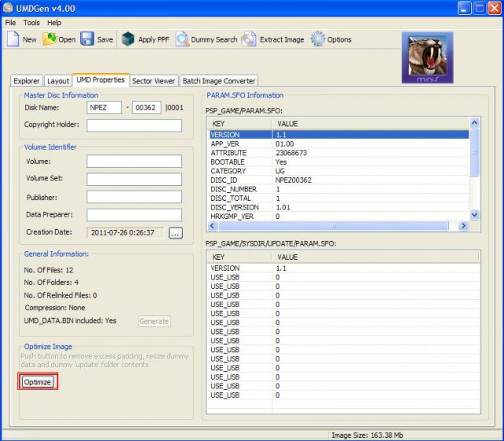The width and height of the screenshot is (504, 441).
Task: Open the Creation Date picker ellipsis button
Action: [175, 232]
